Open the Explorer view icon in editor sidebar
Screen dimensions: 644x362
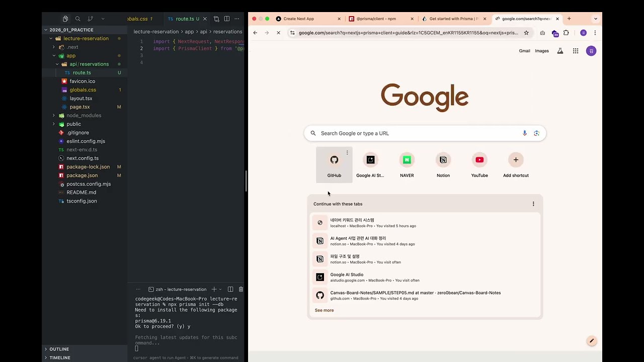(x=65, y=19)
